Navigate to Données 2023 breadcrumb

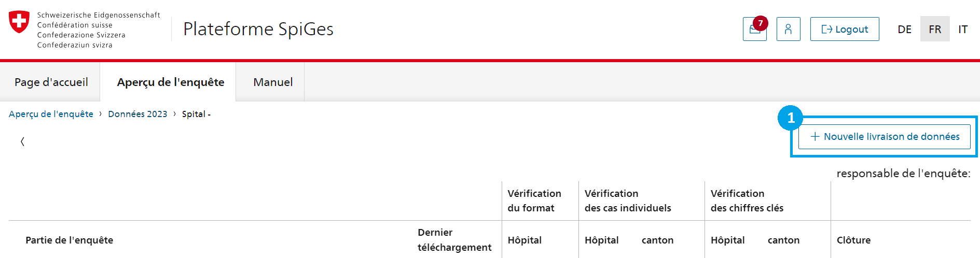click(x=137, y=114)
